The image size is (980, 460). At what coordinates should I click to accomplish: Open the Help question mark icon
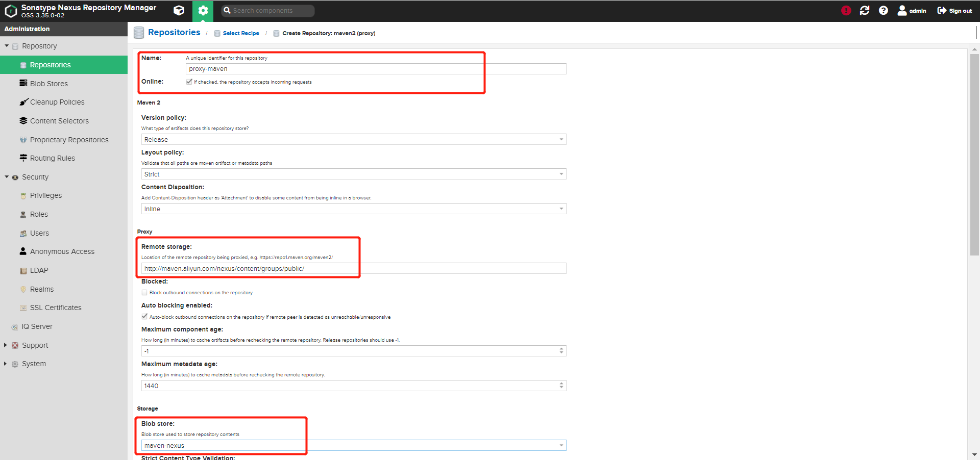884,10
